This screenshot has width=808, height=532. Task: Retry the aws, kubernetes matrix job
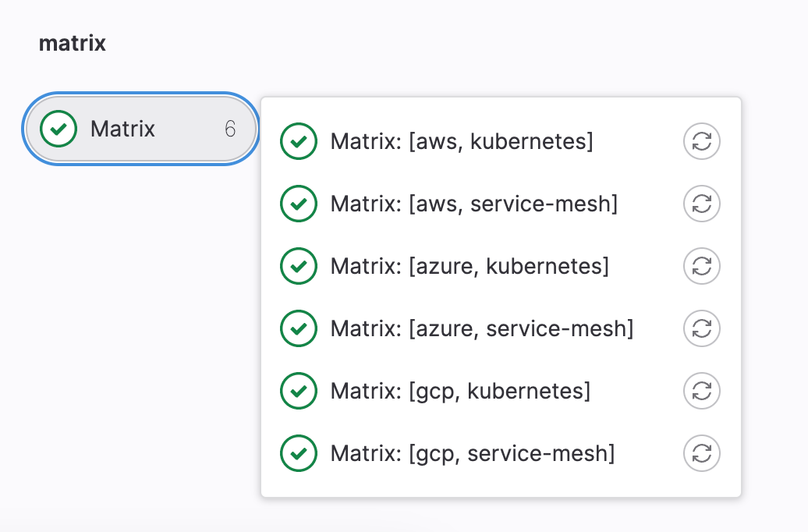click(x=701, y=142)
